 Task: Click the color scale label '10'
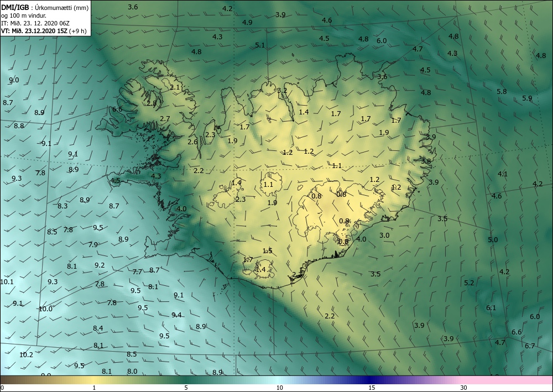coord(279,388)
